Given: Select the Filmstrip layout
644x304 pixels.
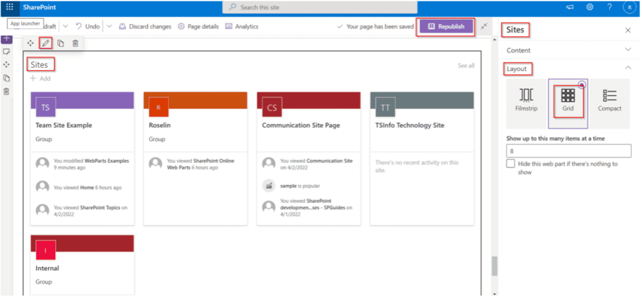Looking at the screenshot, I should pyautogui.click(x=526, y=103).
